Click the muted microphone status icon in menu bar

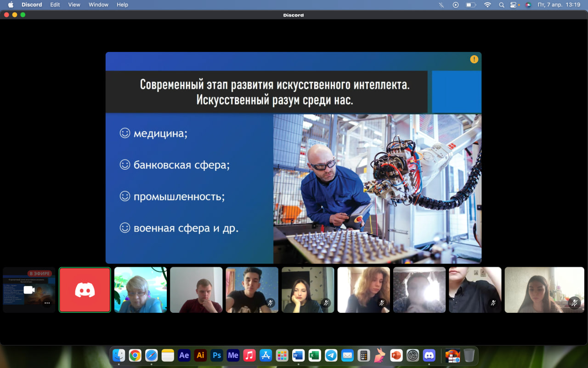coord(441,5)
